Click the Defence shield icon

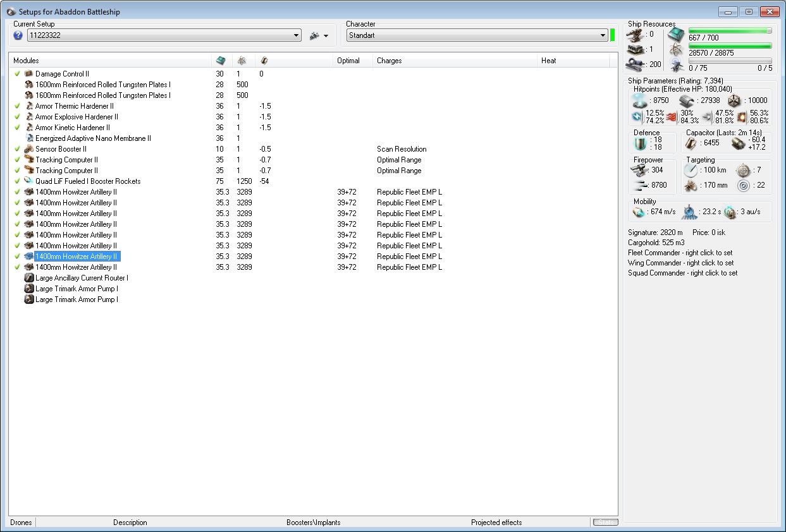click(x=641, y=143)
